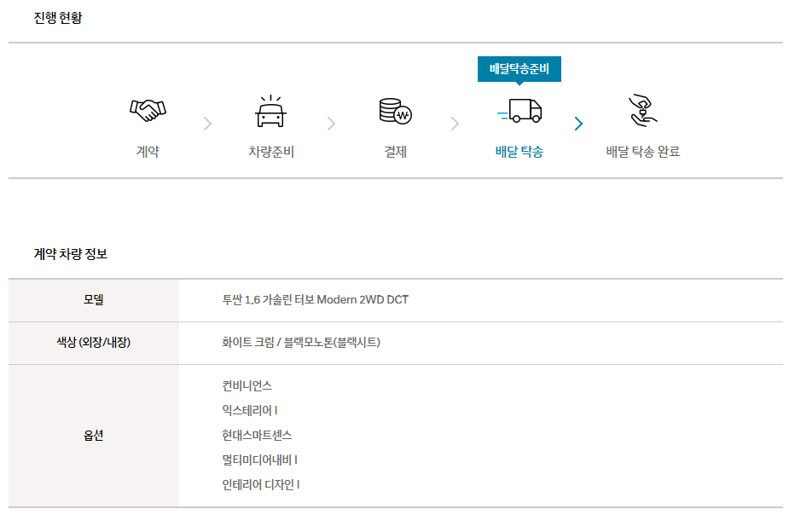The width and height of the screenshot is (801, 532).
Task: Click the blue chevron after 배달 탁송
Action: [578, 124]
